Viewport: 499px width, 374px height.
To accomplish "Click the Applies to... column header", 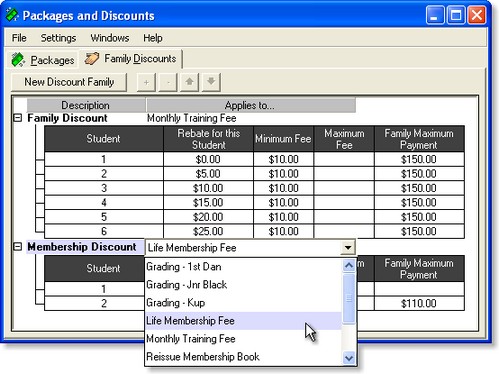I will 251,105.
